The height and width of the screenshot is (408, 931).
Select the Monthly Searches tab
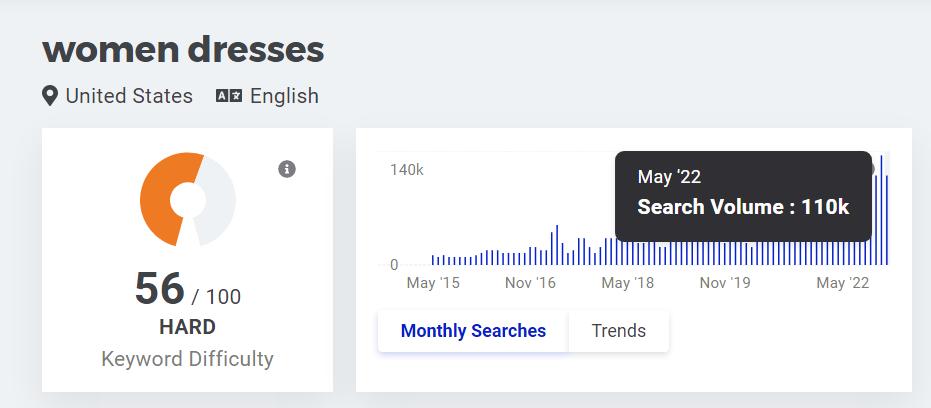[x=473, y=331]
